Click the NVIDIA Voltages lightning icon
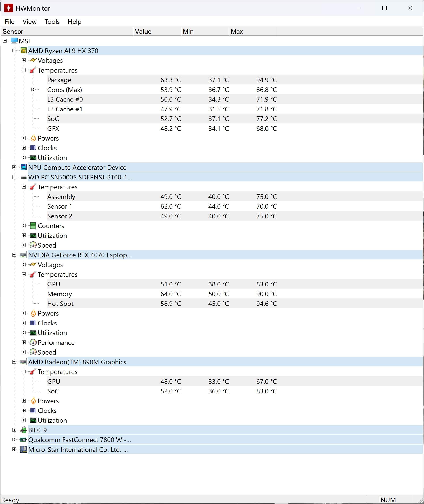The height and width of the screenshot is (504, 424). pyautogui.click(x=33, y=264)
